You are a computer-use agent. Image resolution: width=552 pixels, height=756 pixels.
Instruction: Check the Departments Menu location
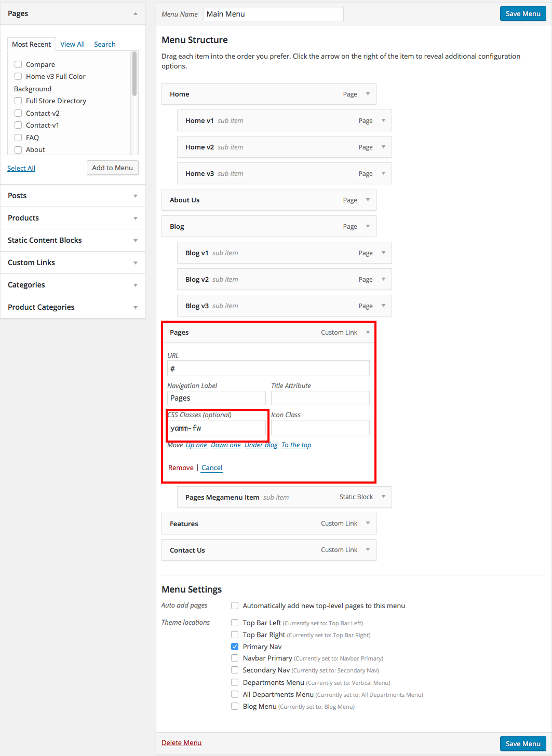(x=235, y=682)
